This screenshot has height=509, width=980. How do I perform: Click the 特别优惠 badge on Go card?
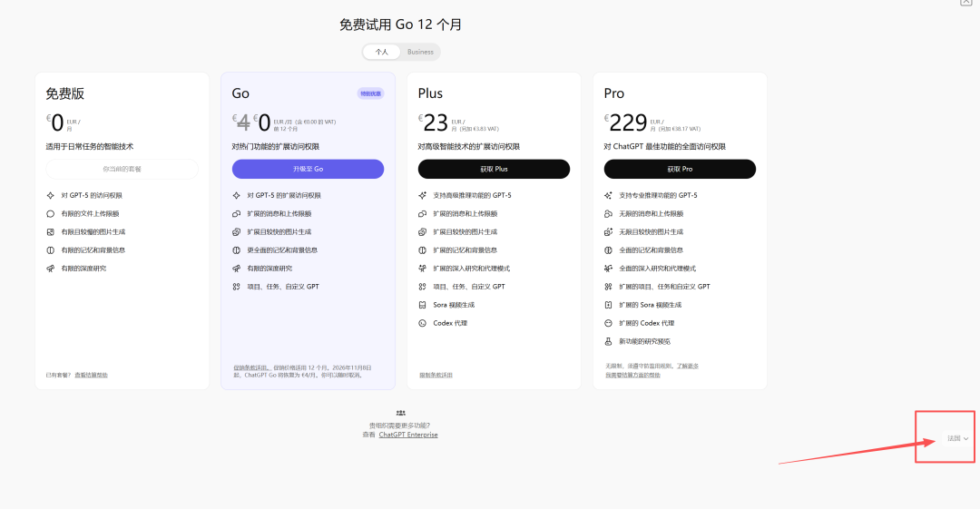coord(370,93)
